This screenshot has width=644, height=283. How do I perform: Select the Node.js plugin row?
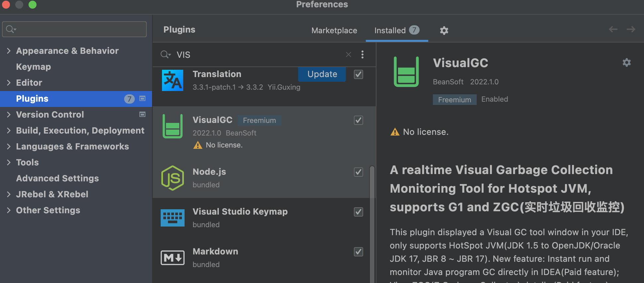261,178
